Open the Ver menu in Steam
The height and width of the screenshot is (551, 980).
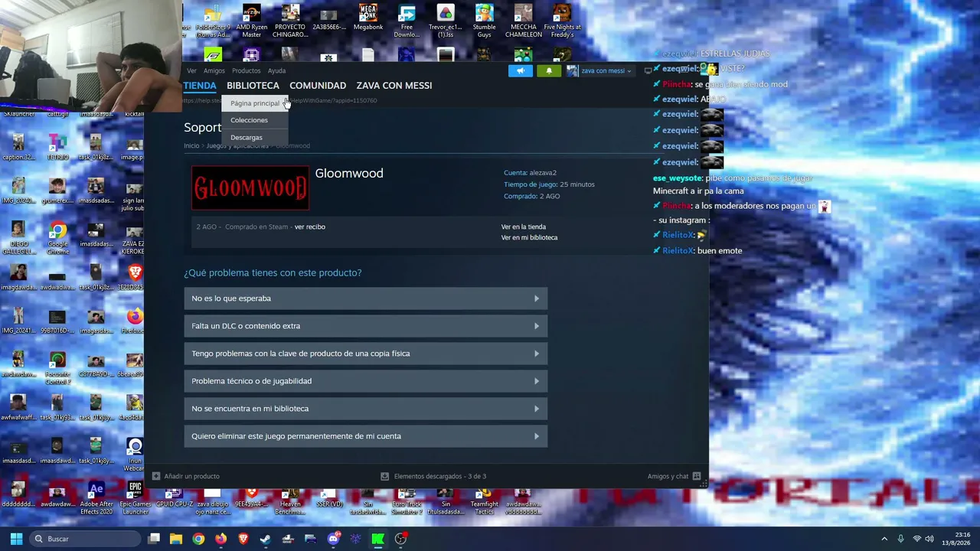click(191, 70)
